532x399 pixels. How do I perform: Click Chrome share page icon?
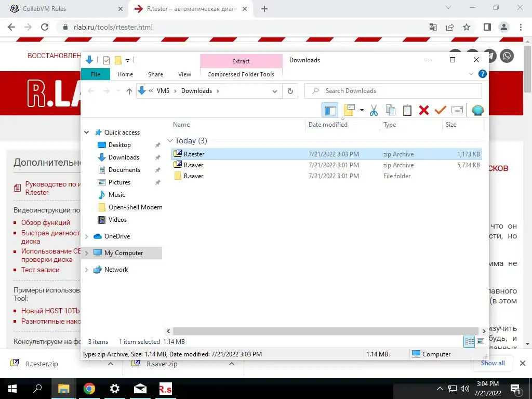(x=450, y=27)
